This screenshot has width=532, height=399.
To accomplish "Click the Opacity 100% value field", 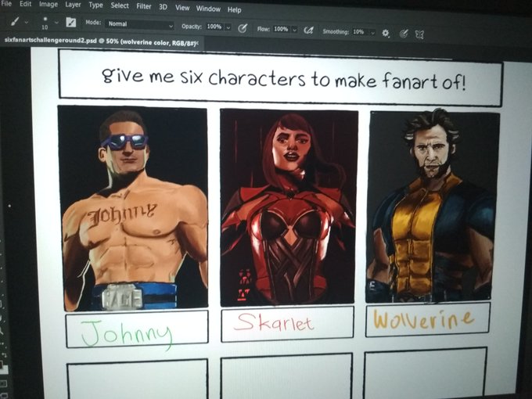I will click(214, 27).
